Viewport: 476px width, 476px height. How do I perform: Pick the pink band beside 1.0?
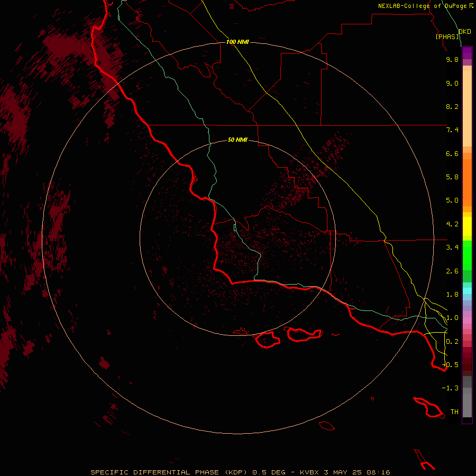467,321
